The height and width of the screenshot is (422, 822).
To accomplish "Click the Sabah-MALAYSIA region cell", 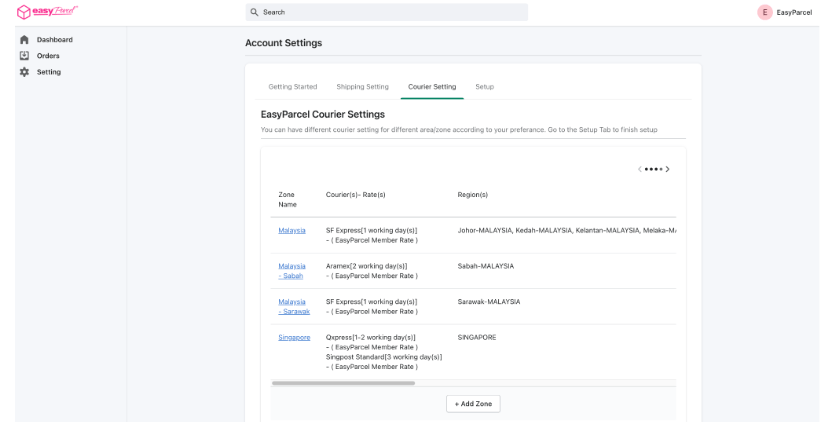I will (x=485, y=266).
